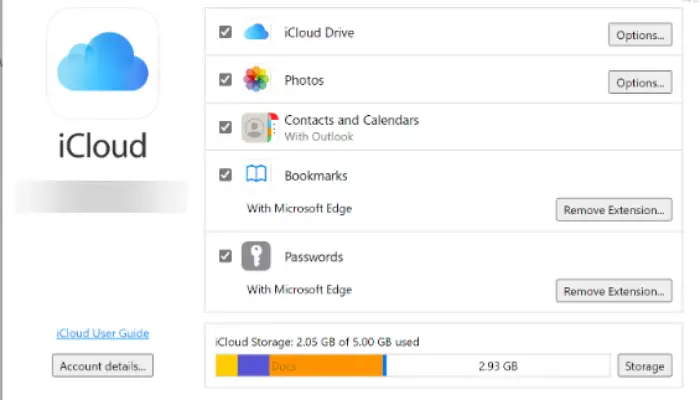Open Photos Options
This screenshot has width=700, height=400.
[x=640, y=83]
